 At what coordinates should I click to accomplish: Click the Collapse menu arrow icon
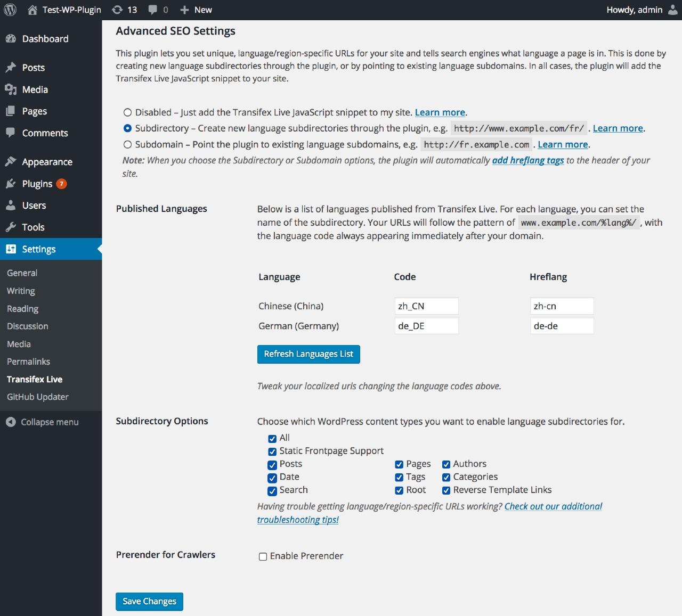tap(11, 422)
